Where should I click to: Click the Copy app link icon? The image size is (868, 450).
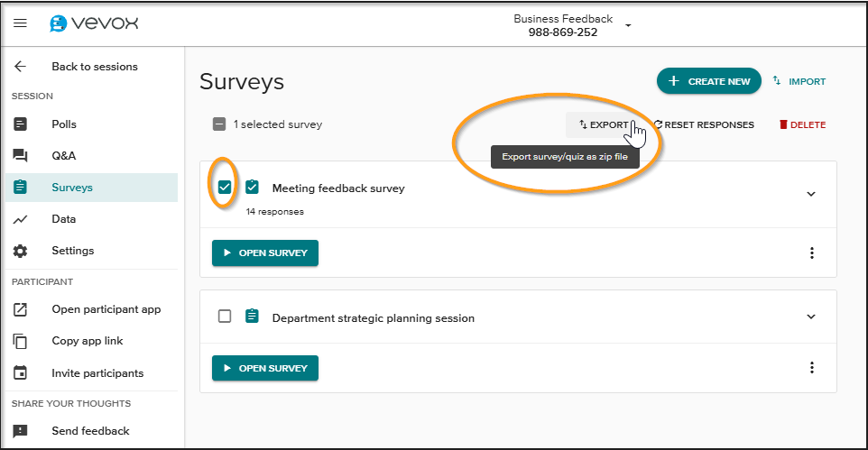pyautogui.click(x=21, y=341)
